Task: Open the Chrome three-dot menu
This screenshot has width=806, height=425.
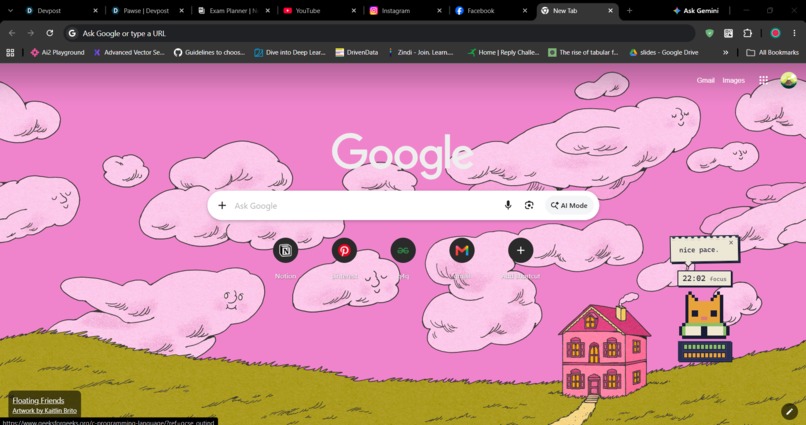Action: point(794,33)
